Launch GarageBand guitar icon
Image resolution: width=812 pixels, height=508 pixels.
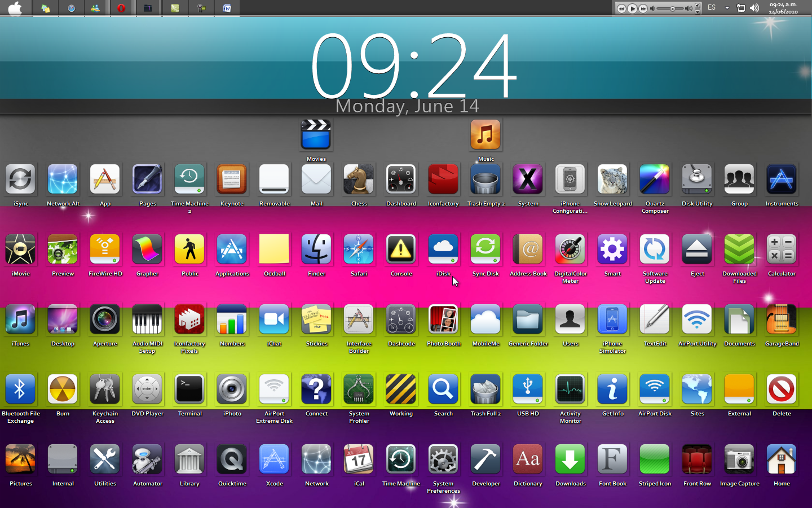coord(782,319)
